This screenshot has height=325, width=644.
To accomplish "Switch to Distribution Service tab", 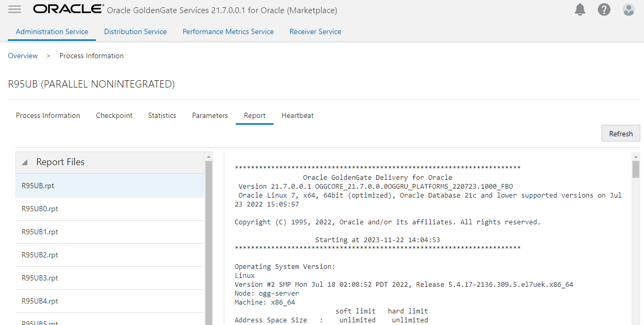I will coord(135,31).
